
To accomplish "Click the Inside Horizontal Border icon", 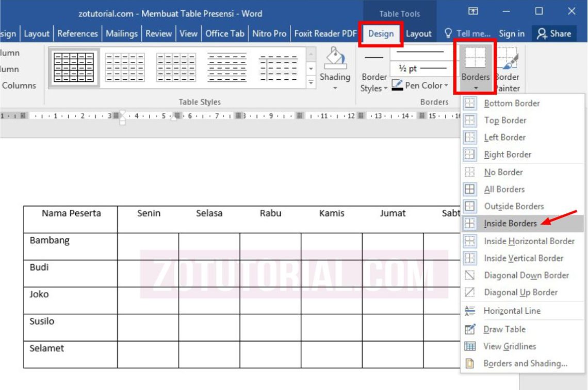I will coord(469,241).
